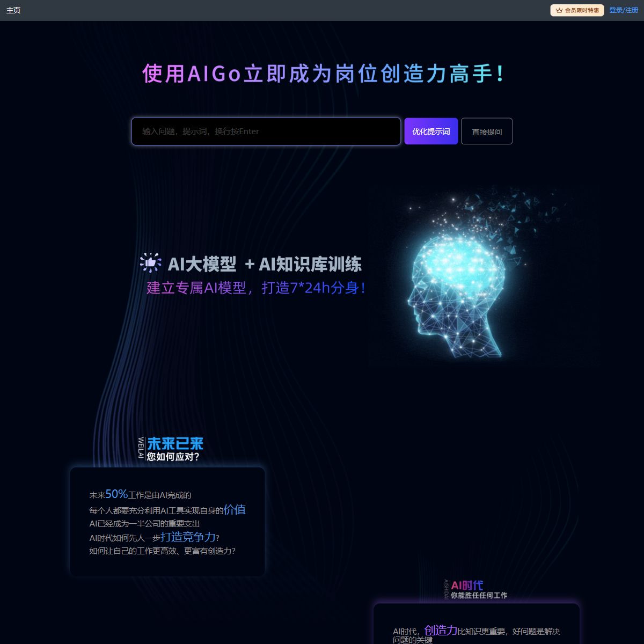Click the crown icon in the membership badge
644x644 pixels.
tap(559, 10)
